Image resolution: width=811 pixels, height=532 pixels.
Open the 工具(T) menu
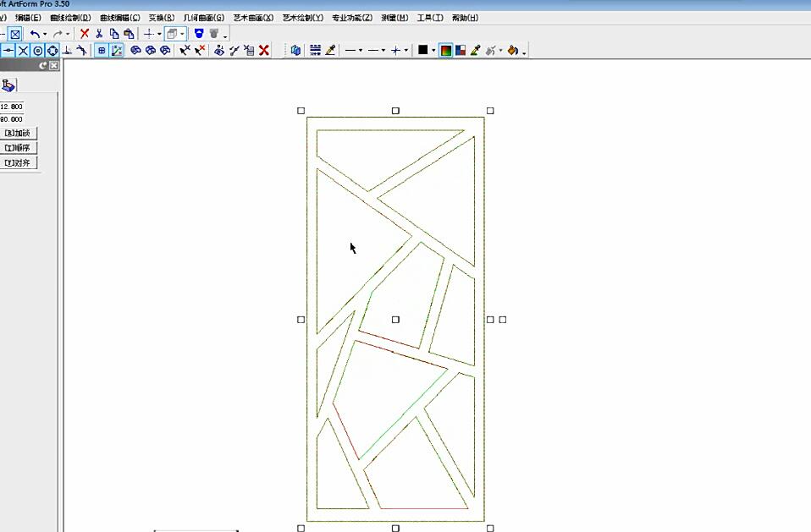tap(430, 18)
